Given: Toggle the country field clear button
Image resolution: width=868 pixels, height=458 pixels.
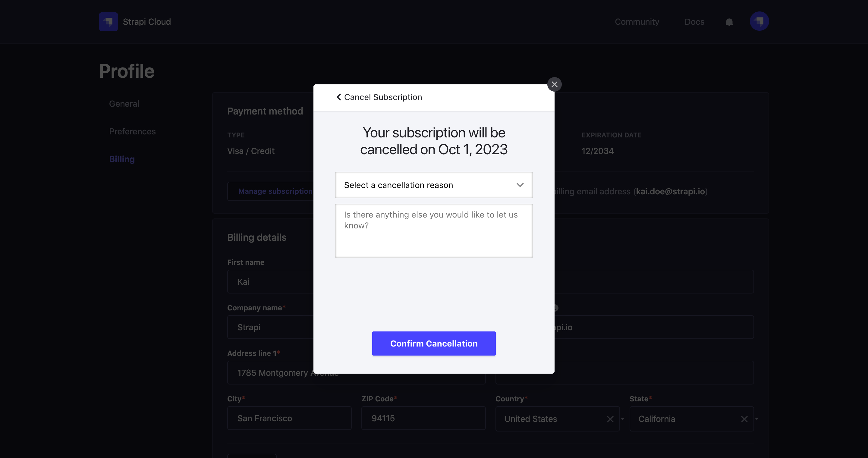Looking at the screenshot, I should pyautogui.click(x=610, y=419).
